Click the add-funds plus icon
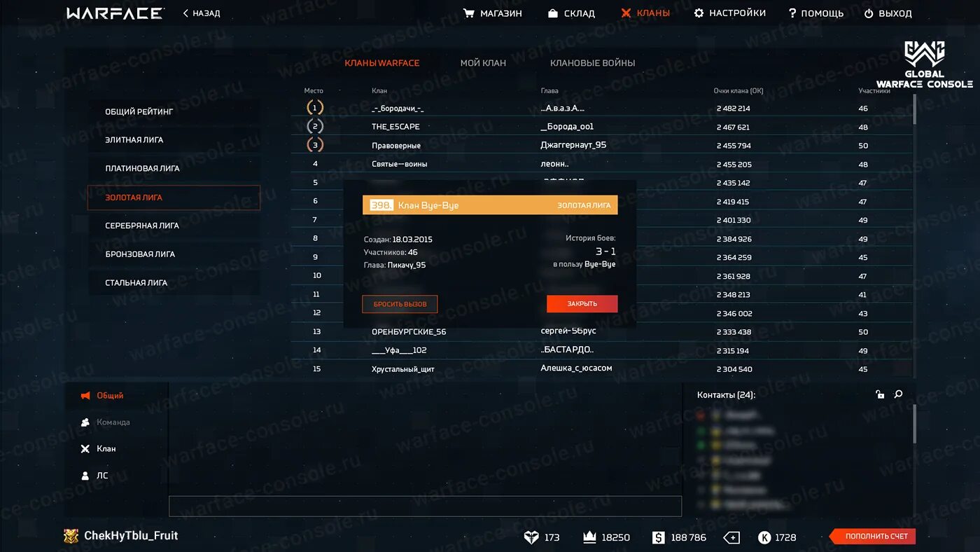Image resolution: width=980 pixels, height=552 pixels. tap(731, 537)
